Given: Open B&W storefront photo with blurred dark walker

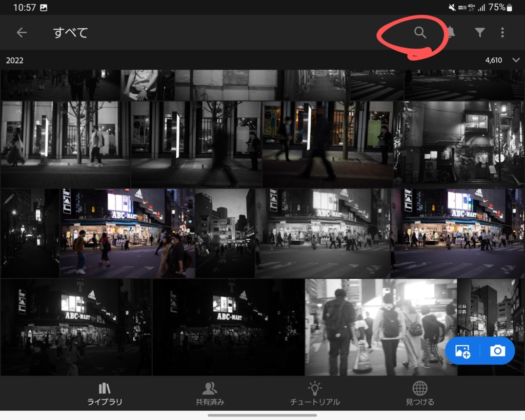Looking at the screenshot, I should coord(196,144).
